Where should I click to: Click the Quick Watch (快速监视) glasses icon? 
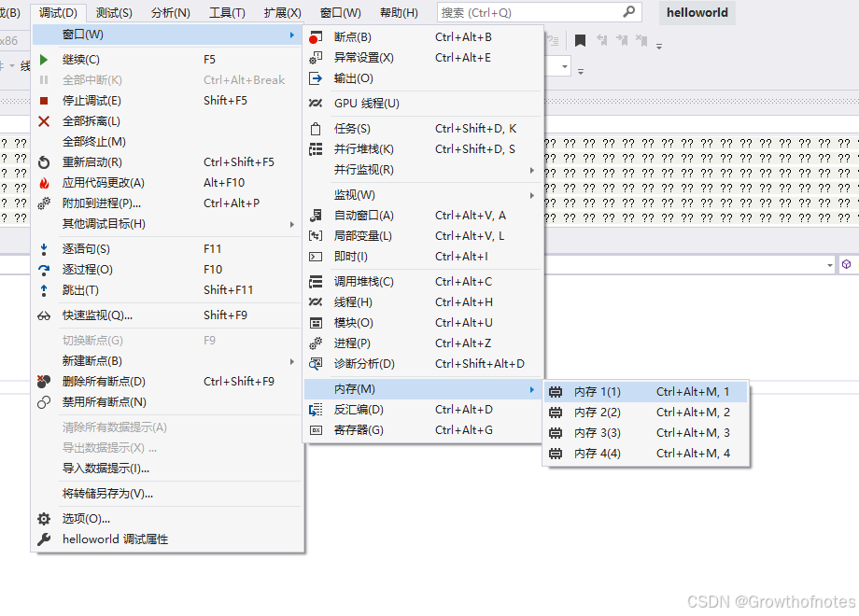(x=44, y=316)
